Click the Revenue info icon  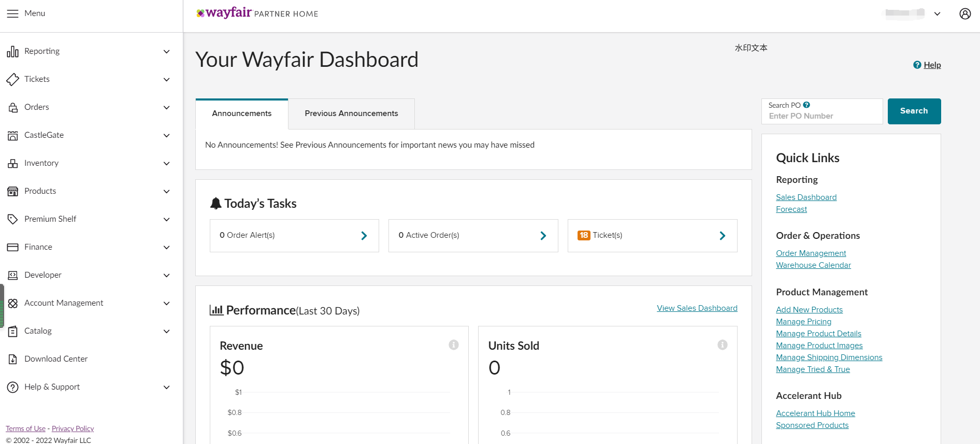pyautogui.click(x=453, y=345)
